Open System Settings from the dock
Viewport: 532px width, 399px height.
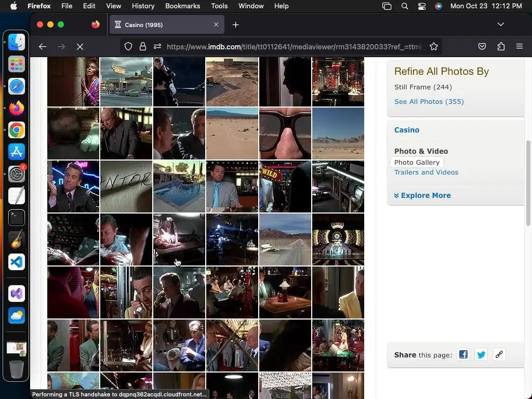17,174
